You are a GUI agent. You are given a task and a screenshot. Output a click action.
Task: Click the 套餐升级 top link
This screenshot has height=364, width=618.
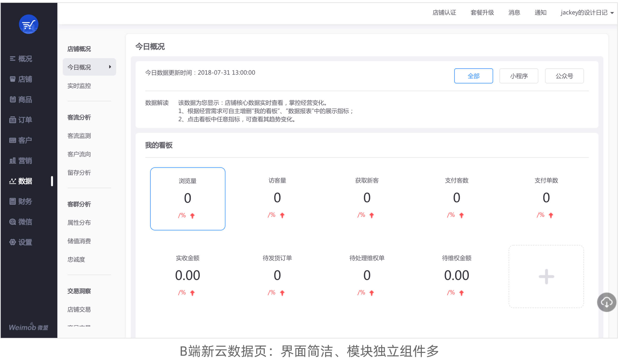[x=482, y=13]
